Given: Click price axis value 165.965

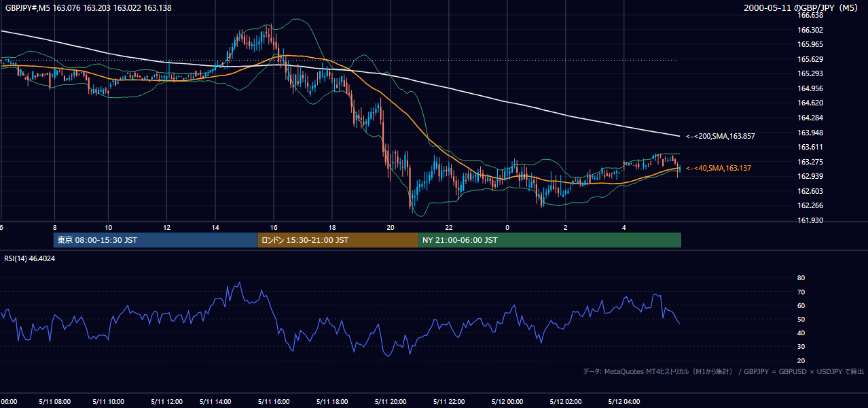Looking at the screenshot, I should [x=810, y=44].
